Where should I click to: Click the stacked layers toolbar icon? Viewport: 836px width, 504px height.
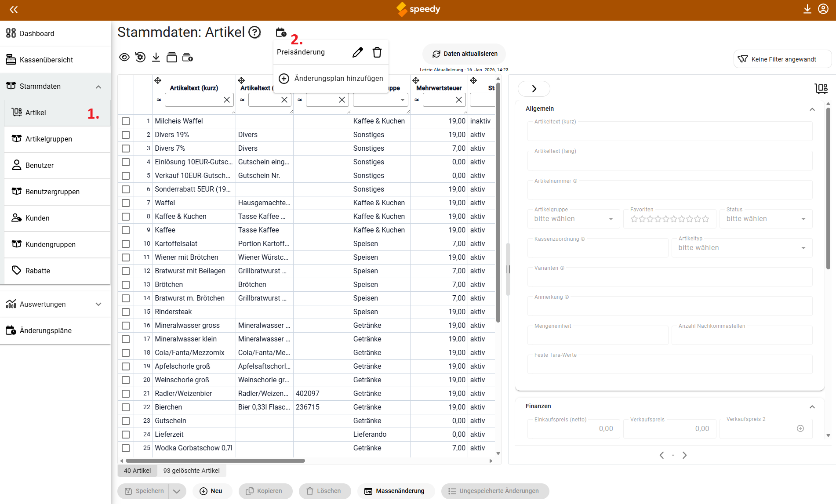click(x=172, y=57)
